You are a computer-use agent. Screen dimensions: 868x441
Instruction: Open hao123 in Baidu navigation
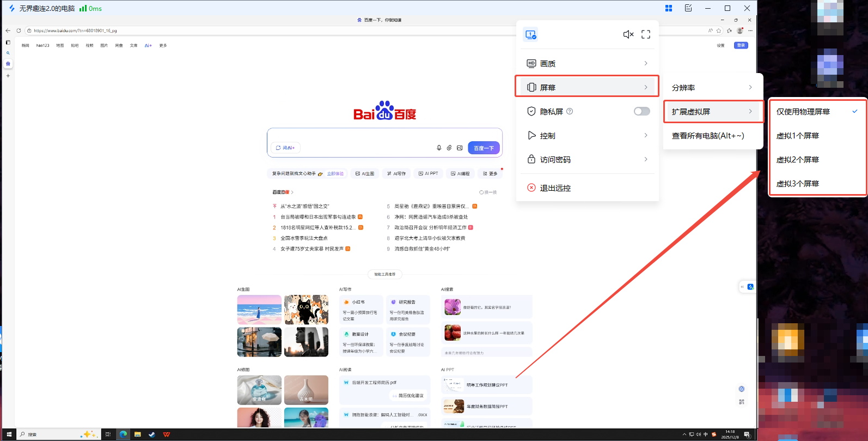point(42,46)
